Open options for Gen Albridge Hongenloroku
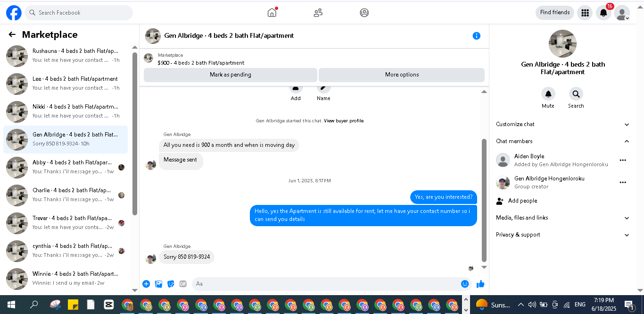This screenshot has height=314, width=644. (x=623, y=182)
